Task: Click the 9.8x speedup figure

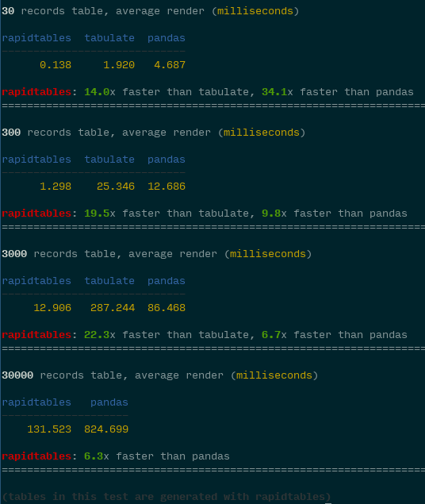Action: 274,214
